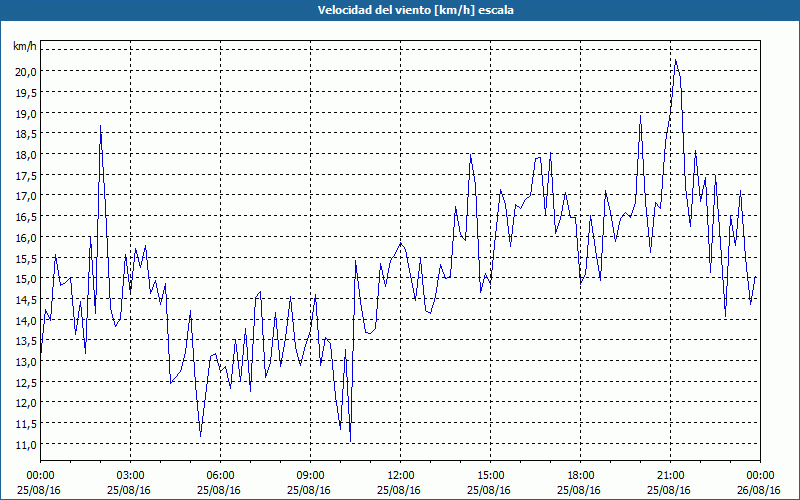The width and height of the screenshot is (800, 500).
Task: Click the '16,0' y-axis label
Action: click(26, 238)
